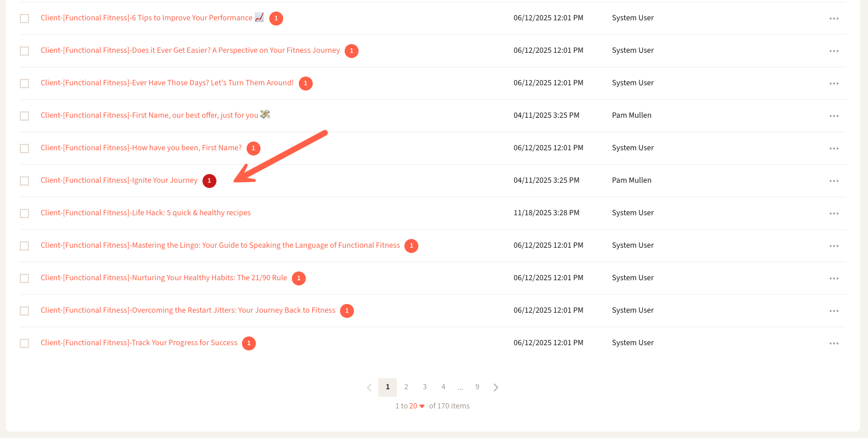Image resolution: width=868 pixels, height=438 pixels.
Task: Click the count badge next to 6 Tips email
Action: pyautogui.click(x=276, y=19)
